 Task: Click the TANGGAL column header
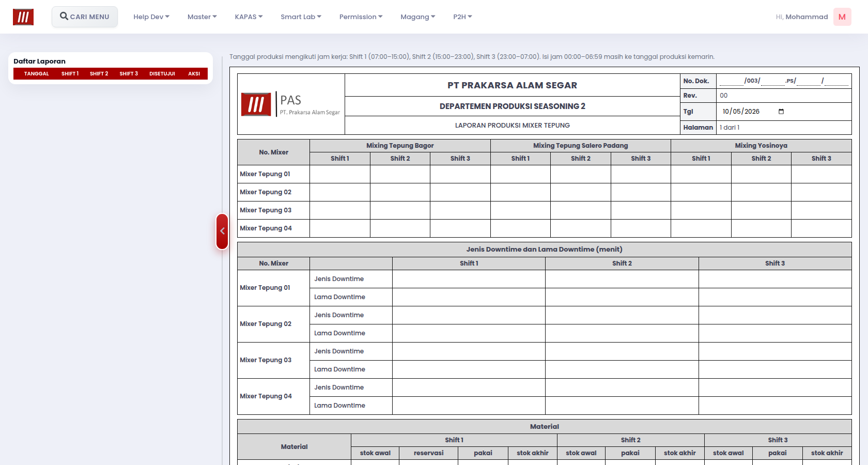(x=36, y=73)
